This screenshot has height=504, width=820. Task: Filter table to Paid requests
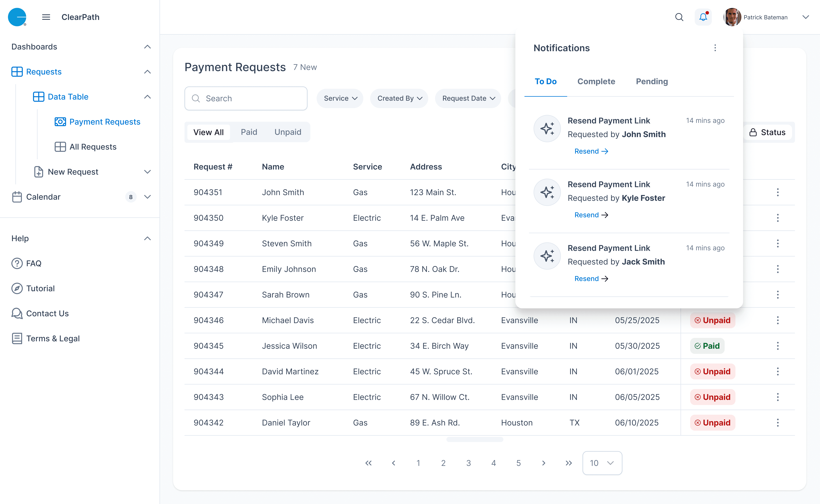(249, 132)
